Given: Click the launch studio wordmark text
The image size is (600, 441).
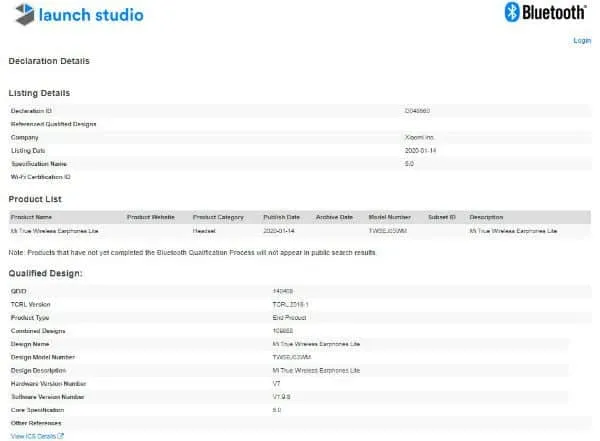Looking at the screenshot, I should coord(89,15).
